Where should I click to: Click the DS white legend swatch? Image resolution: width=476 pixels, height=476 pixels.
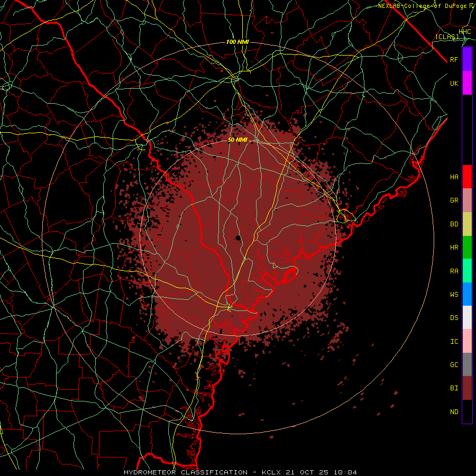(x=467, y=317)
